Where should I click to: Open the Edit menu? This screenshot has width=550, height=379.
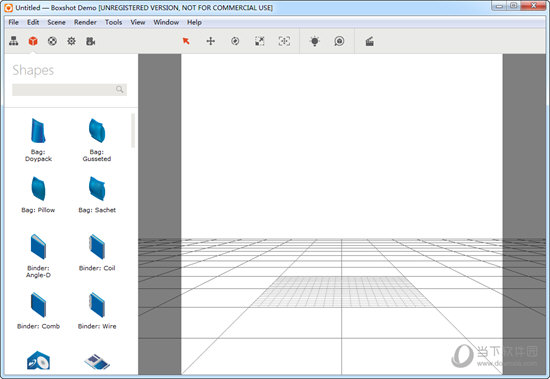[33, 22]
